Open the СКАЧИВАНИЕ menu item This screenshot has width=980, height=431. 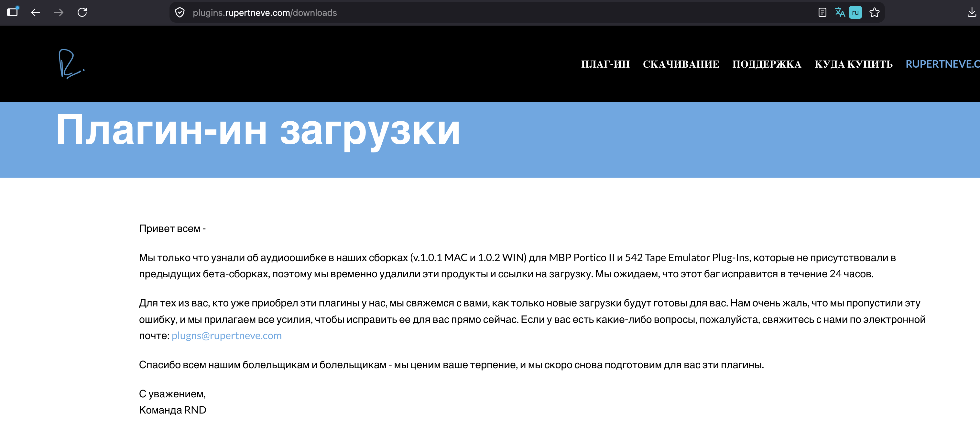681,64
